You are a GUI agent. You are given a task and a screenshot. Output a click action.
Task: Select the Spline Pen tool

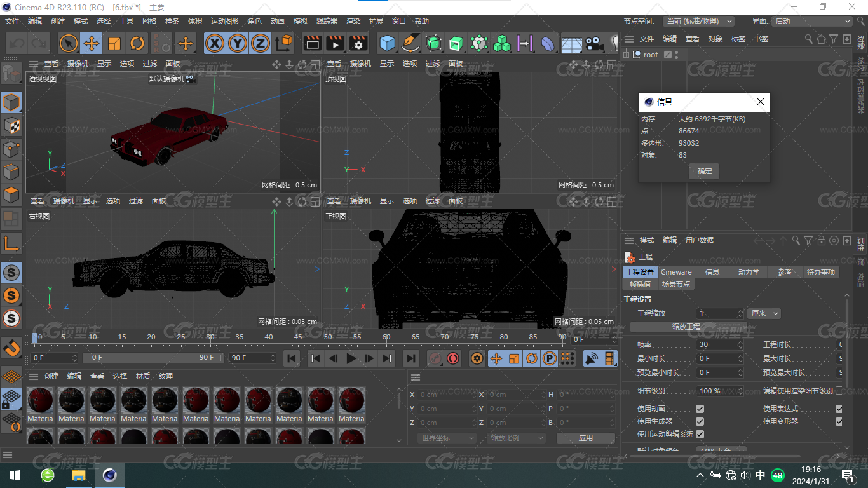click(x=410, y=43)
